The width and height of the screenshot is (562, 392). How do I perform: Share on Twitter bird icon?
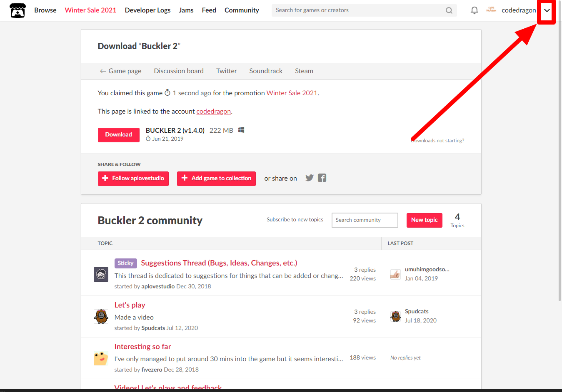click(x=309, y=178)
